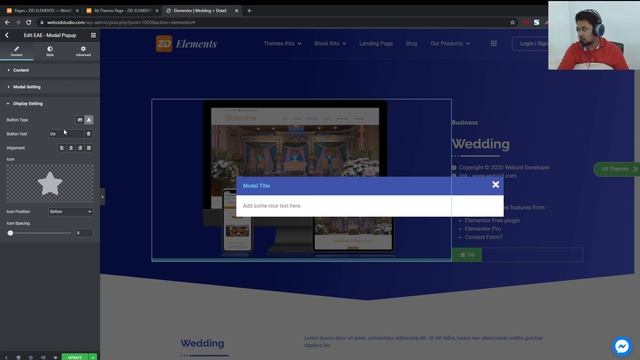The width and height of the screenshot is (640, 360).
Task: Collapse the Display Setting section
Action: click(50, 104)
